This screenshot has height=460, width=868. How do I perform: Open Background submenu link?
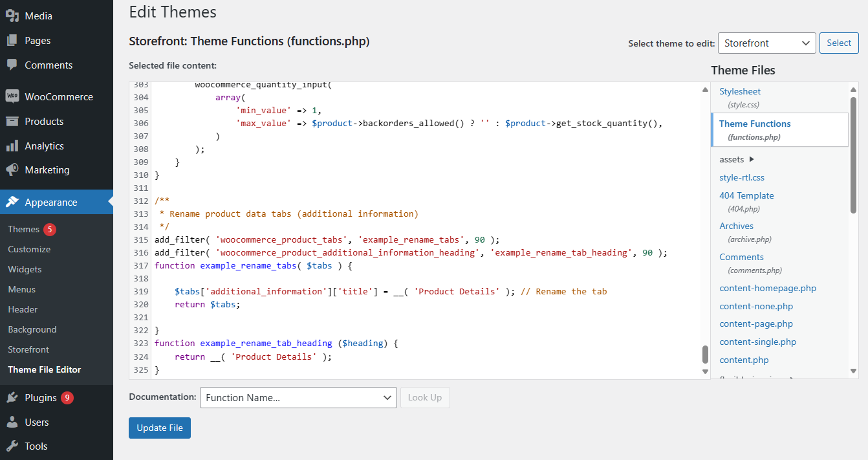click(32, 329)
